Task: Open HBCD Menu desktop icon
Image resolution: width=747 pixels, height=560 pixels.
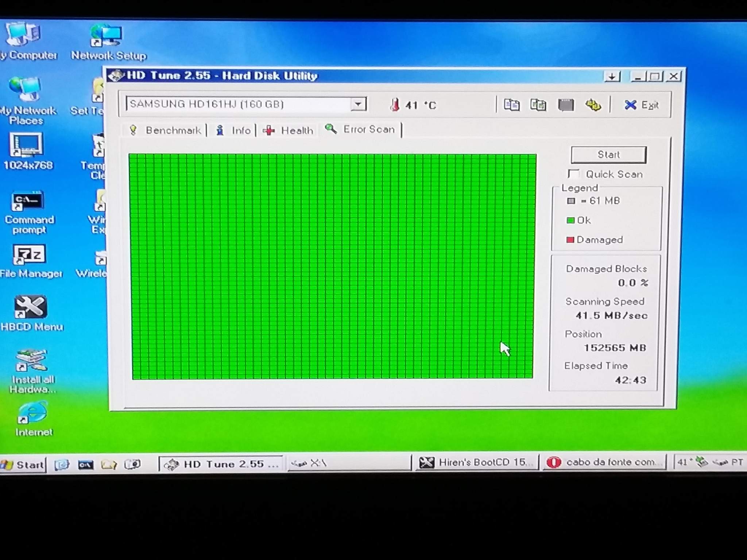Action: pos(31,314)
